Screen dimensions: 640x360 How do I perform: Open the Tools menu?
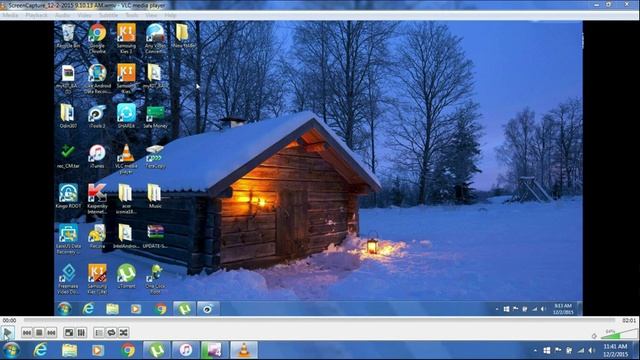click(x=131, y=15)
